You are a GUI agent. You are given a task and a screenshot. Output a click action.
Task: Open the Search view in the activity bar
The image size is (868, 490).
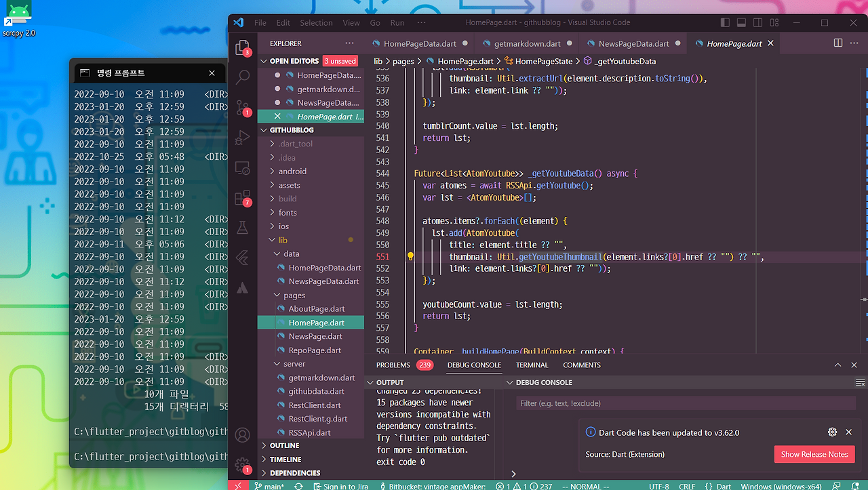[242, 77]
